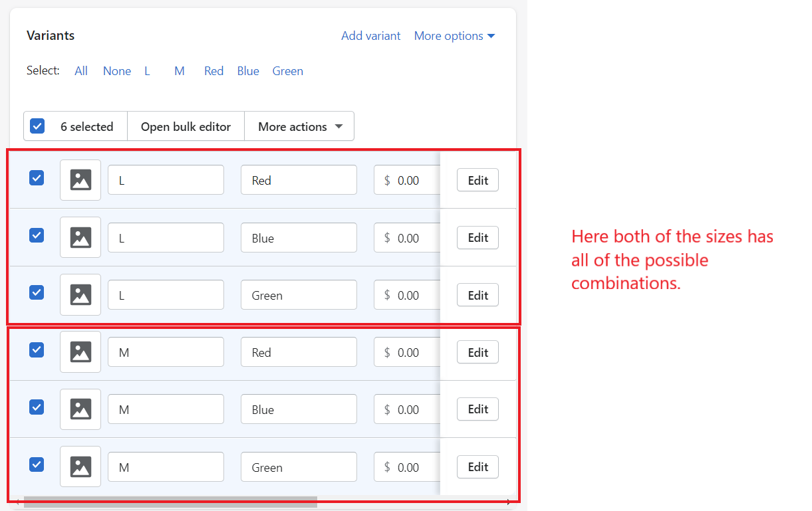Open the More options dropdown
The height and width of the screenshot is (511, 812).
(455, 36)
